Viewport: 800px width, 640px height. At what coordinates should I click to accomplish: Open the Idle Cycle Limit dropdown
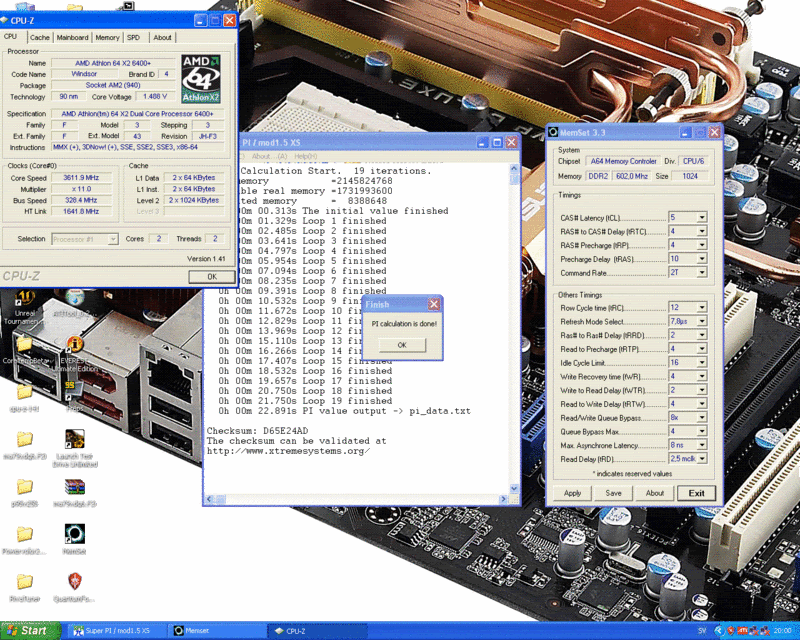pos(702,363)
